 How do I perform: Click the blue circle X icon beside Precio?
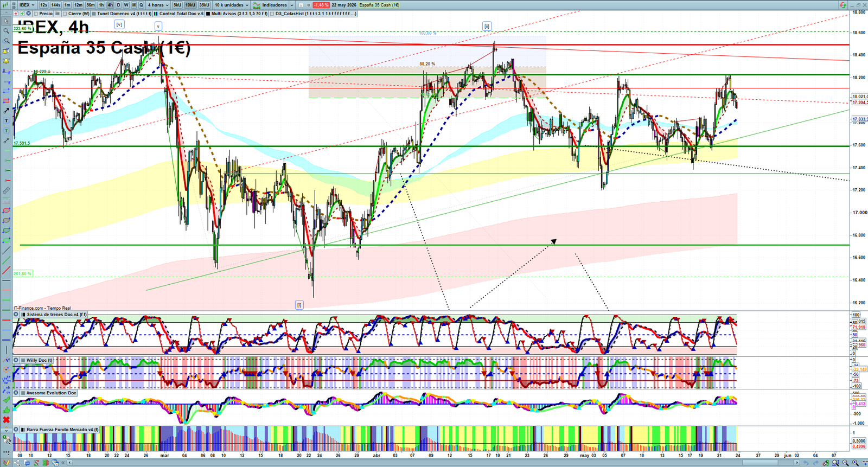pyautogui.click(x=28, y=14)
